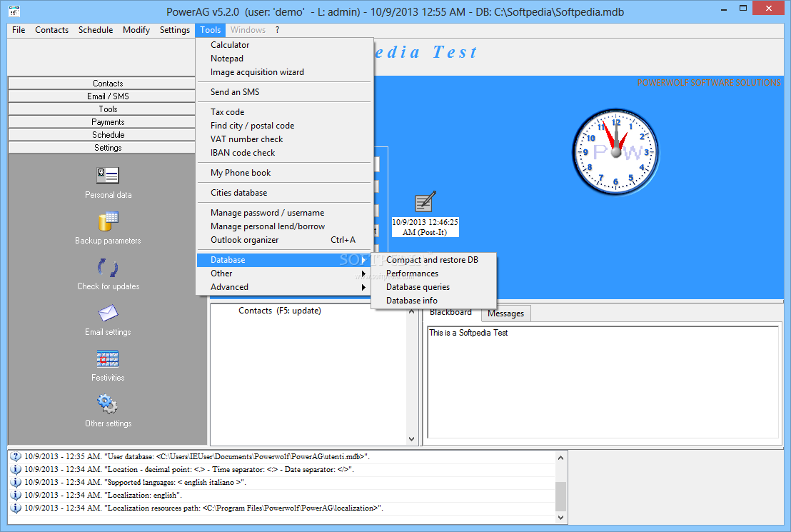Click the log panel scroll up arrow

560,457
